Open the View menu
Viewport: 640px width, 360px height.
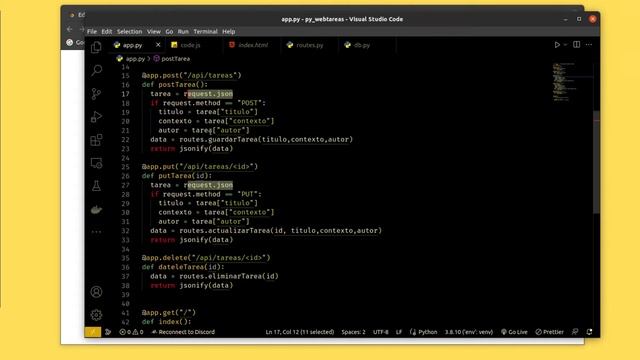[154, 31]
